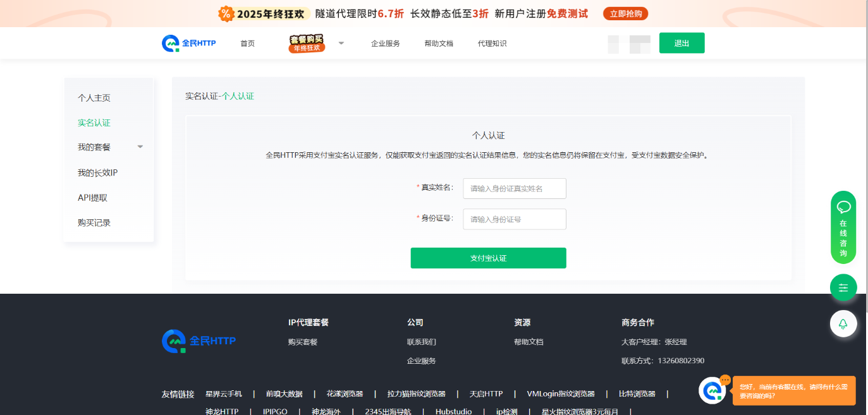This screenshot has height=415, width=868.
Task: Click the green sliders settings icon
Action: pos(843,288)
